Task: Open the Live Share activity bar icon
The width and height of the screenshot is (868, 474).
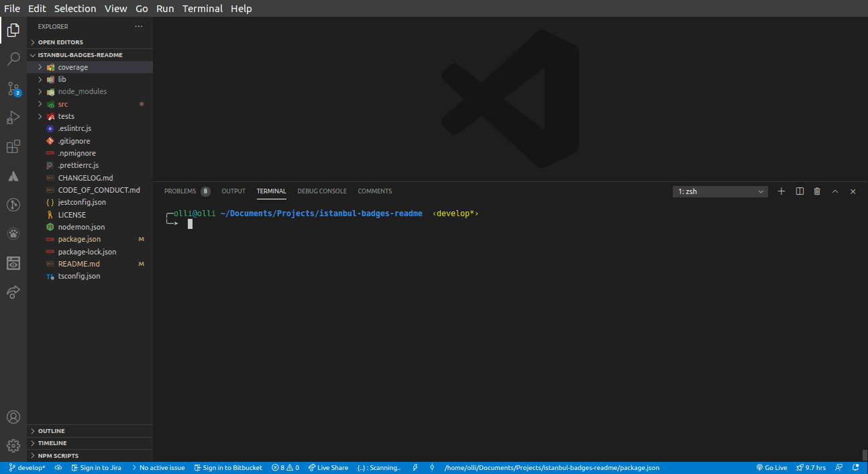Action: click(x=13, y=292)
